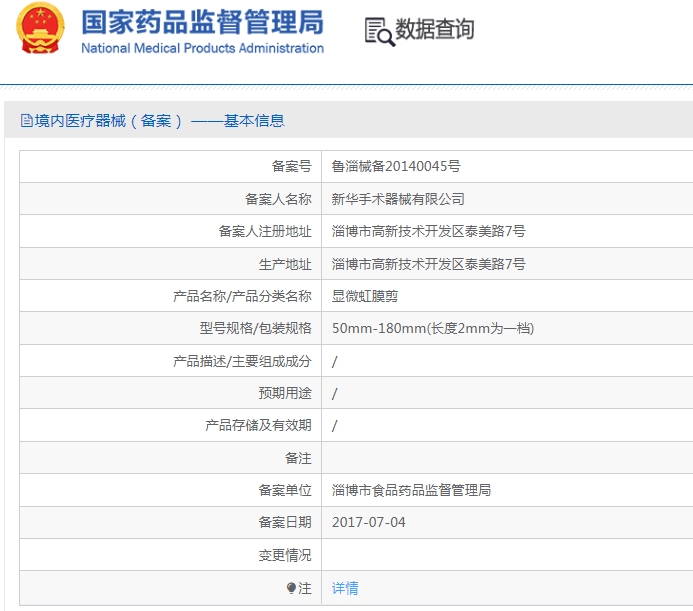Click the 产品描述/主要组成成分 label
This screenshot has height=611, width=693.
(x=242, y=361)
